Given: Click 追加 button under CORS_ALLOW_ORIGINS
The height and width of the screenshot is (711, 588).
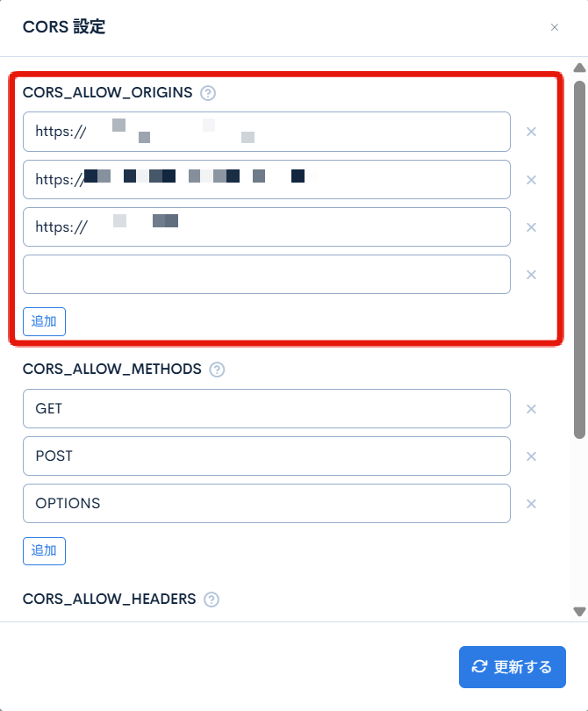Looking at the screenshot, I should pyautogui.click(x=44, y=321).
